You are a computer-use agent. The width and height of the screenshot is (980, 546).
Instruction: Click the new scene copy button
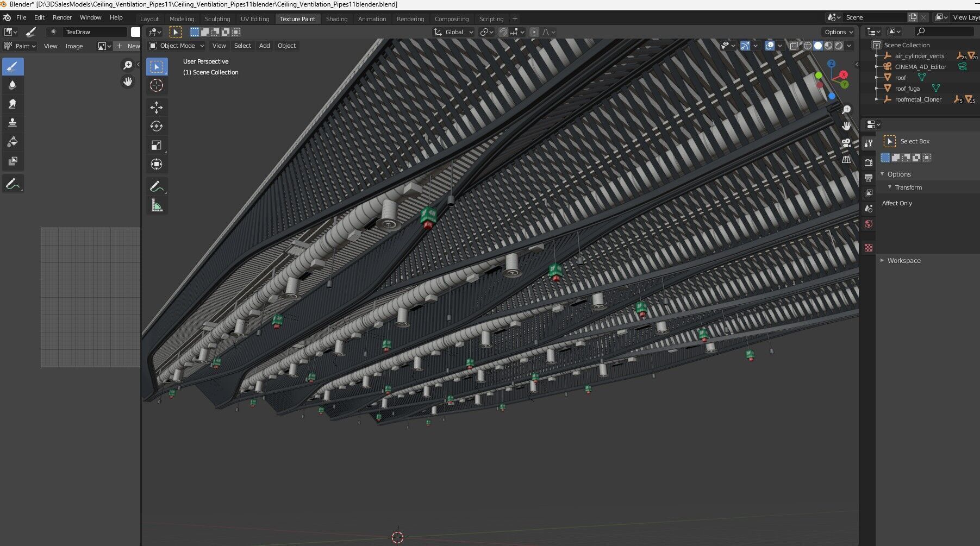point(913,17)
